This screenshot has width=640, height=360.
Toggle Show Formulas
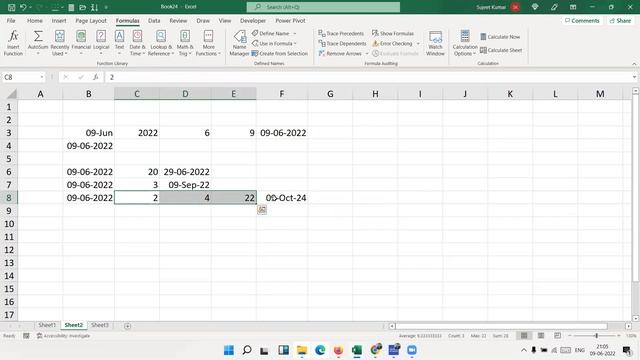[393, 33]
